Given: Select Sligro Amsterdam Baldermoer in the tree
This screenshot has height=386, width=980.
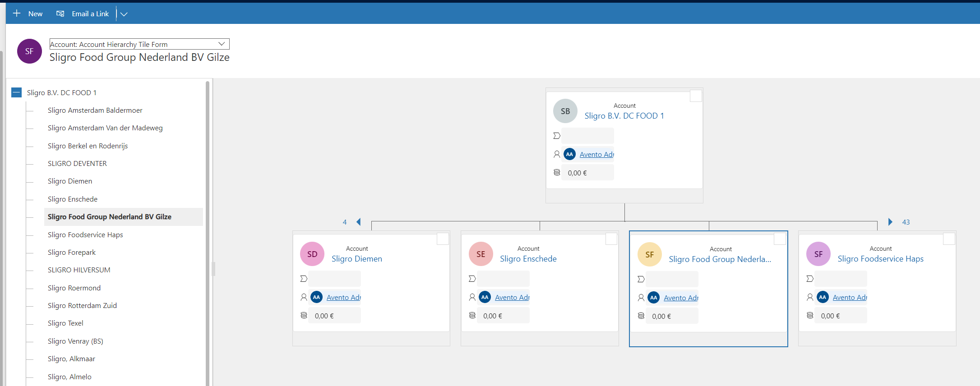Looking at the screenshot, I should [x=95, y=110].
